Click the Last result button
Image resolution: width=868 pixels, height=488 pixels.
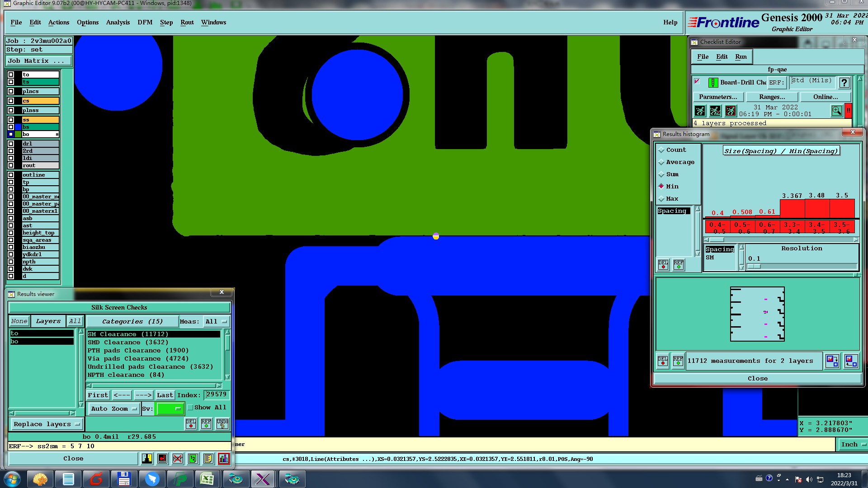[x=165, y=395]
